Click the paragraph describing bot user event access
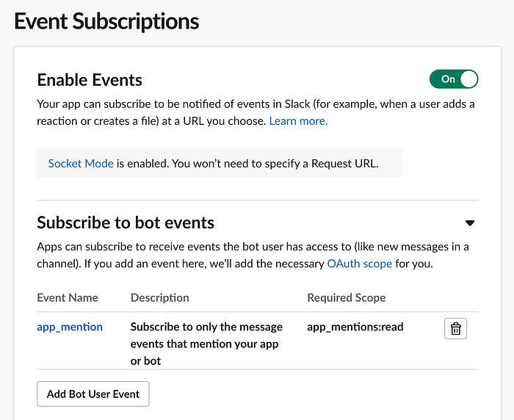The image size is (514, 420). pyautogui.click(x=253, y=255)
